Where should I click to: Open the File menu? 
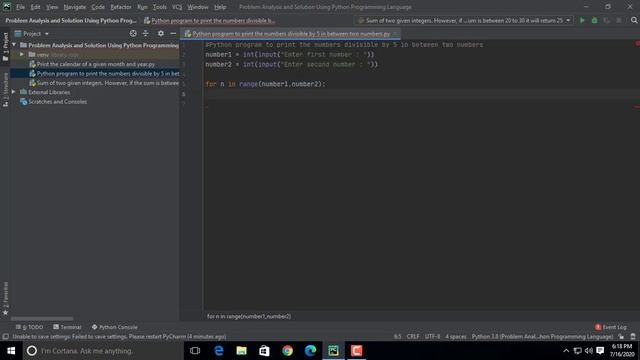20,7
